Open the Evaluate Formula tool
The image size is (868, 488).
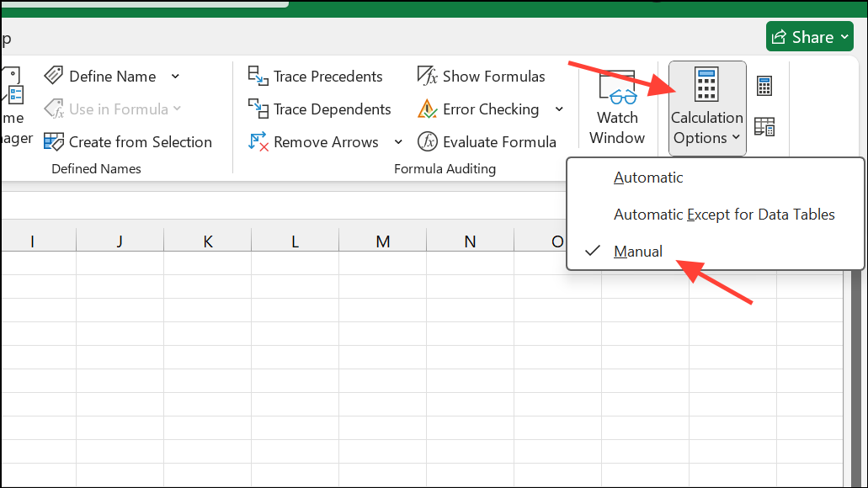487,141
